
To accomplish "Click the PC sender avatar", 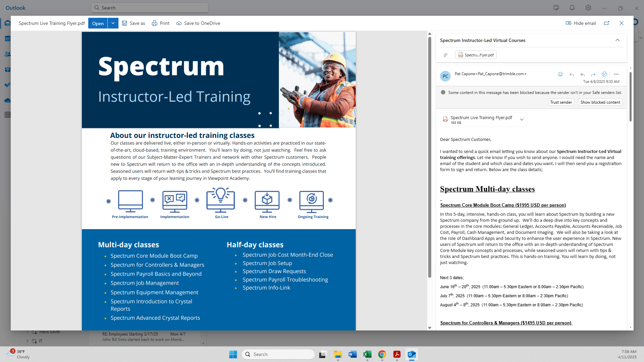I will [445, 76].
